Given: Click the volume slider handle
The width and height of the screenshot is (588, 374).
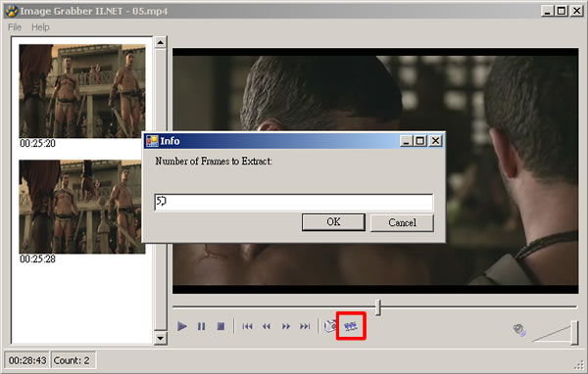Looking at the screenshot, I should click(x=574, y=333).
